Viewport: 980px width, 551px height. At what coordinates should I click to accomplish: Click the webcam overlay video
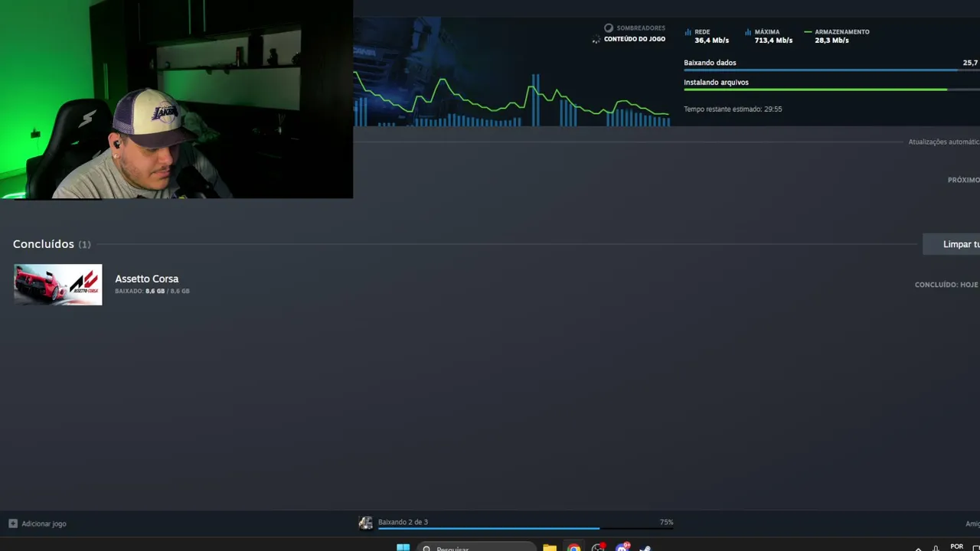click(176, 99)
